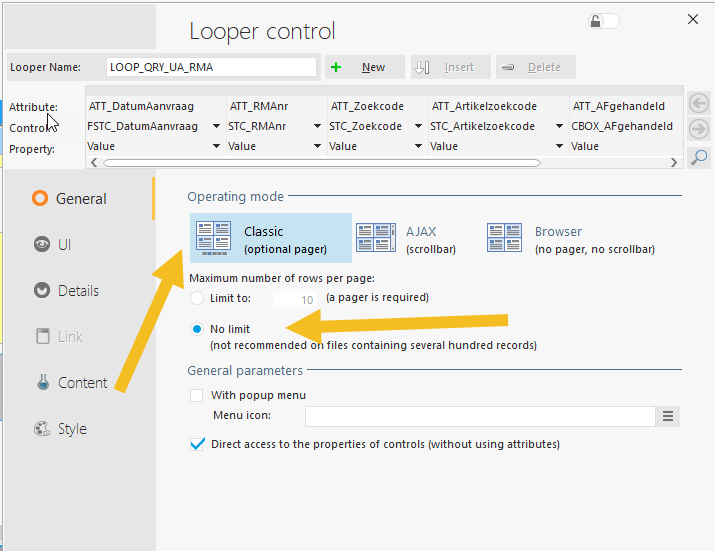Viewport: 715px width, 551px height.
Task: Close the Looper control window
Action: pos(693,19)
